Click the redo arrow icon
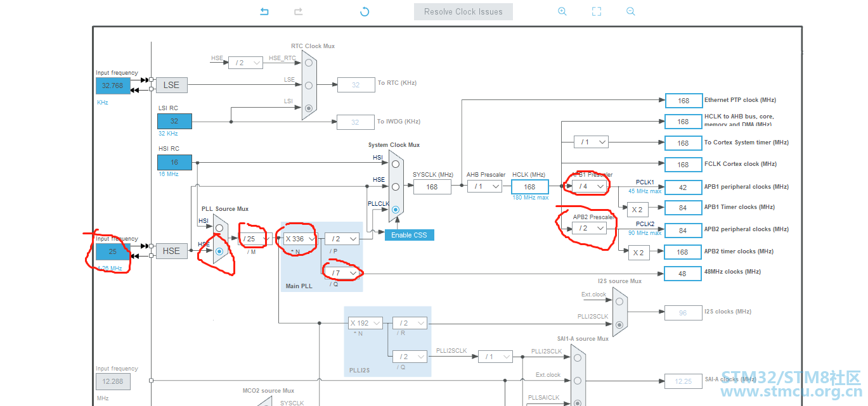 click(298, 11)
